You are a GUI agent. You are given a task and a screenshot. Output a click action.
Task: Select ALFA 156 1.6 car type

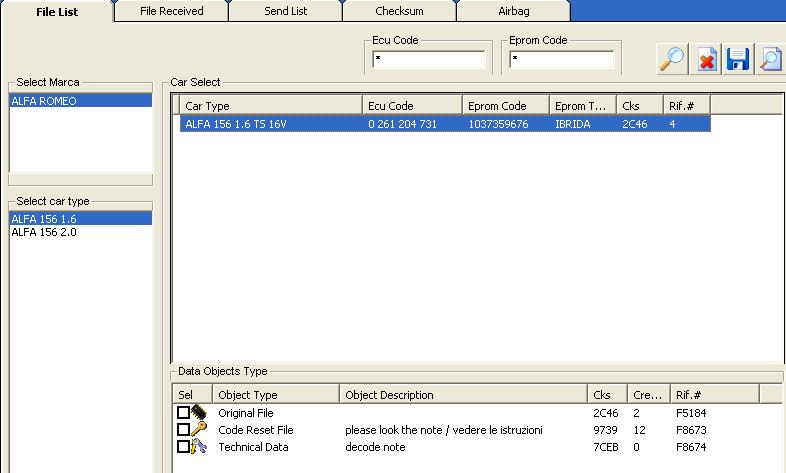coord(81,218)
